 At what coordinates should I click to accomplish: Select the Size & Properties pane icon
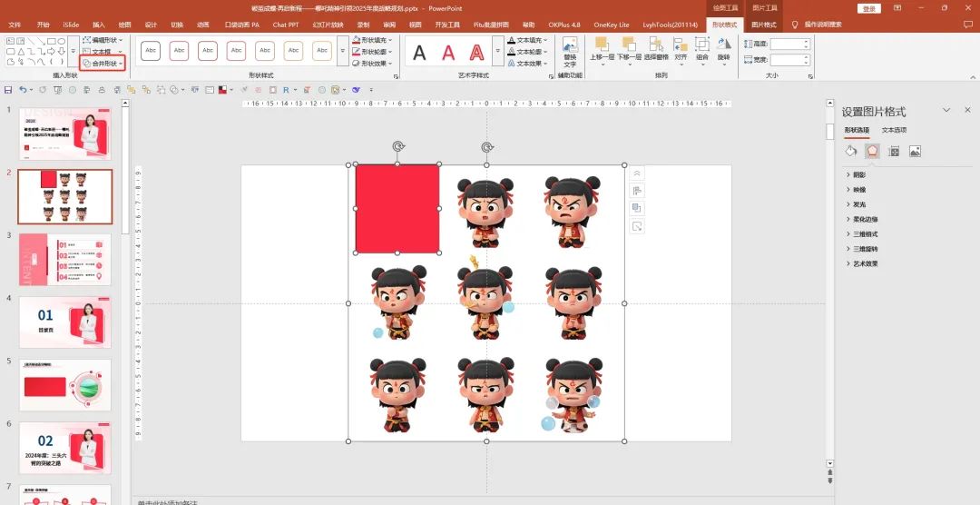click(x=894, y=151)
